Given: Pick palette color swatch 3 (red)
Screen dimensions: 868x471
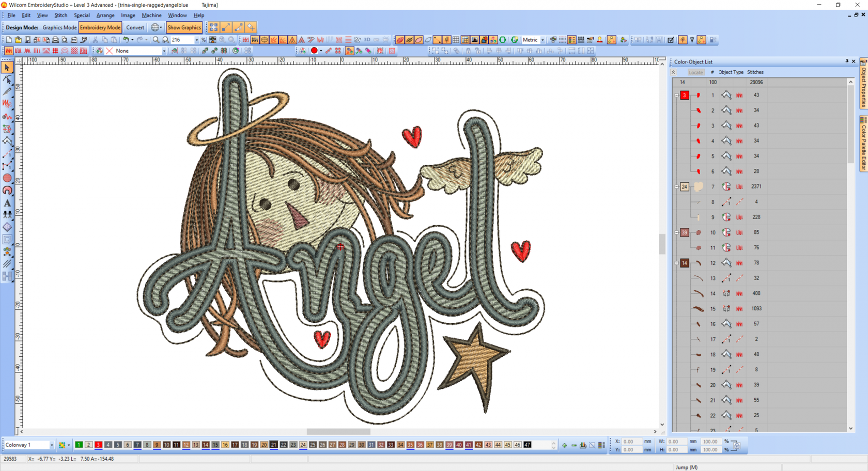Looking at the screenshot, I should click(x=98, y=445).
